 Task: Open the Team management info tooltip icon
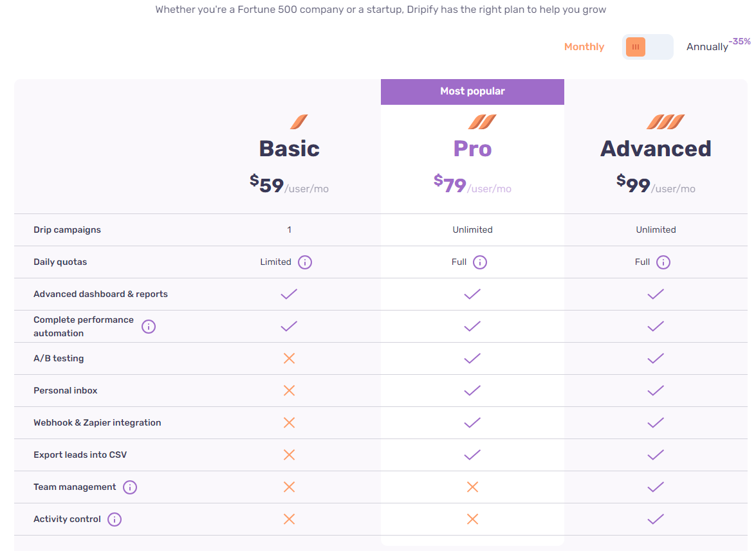(x=130, y=487)
